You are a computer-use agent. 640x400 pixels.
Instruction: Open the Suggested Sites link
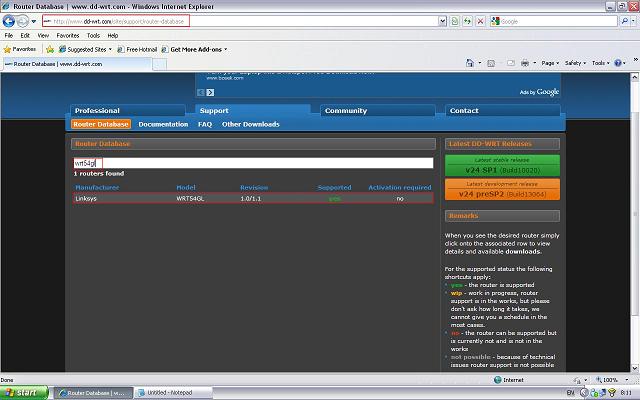pyautogui.click(x=85, y=49)
